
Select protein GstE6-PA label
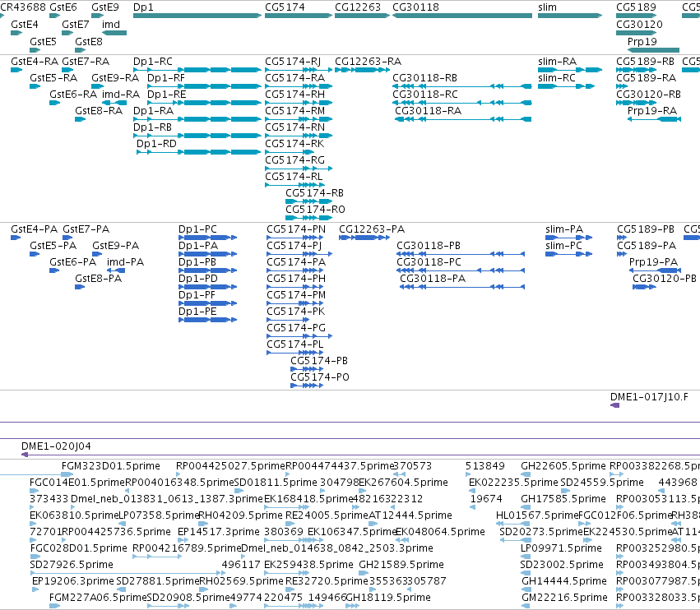click(x=72, y=262)
